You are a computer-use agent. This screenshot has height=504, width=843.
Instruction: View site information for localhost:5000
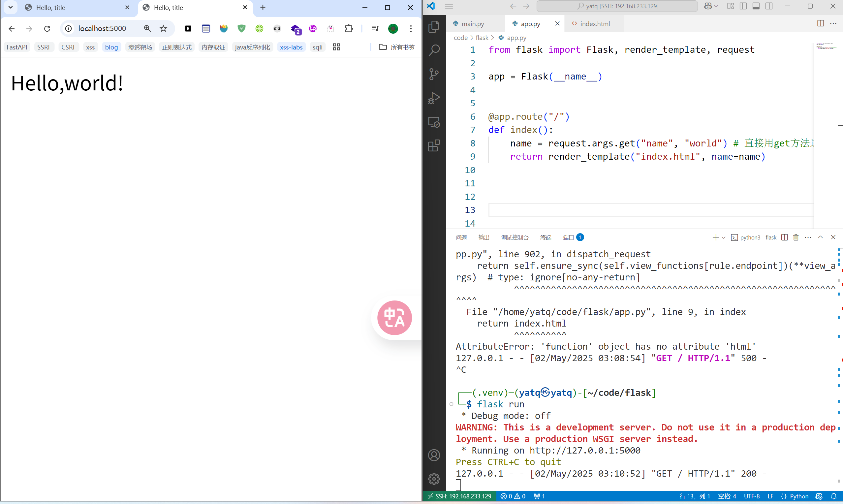pyautogui.click(x=69, y=28)
